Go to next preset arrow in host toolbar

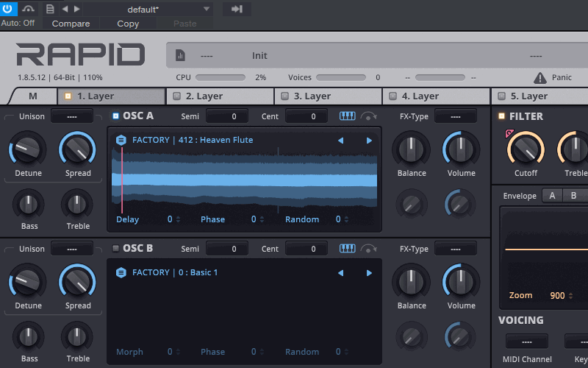[77, 9]
